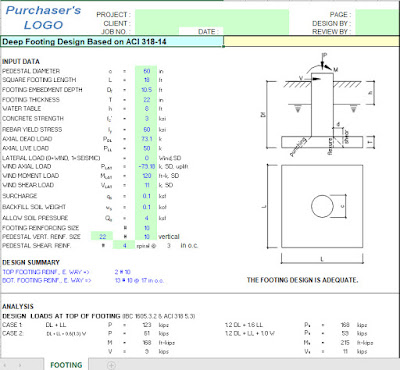This screenshot has height=370, width=400.
Task: Click the lateral load wind/seismic selector cell
Action: tap(146, 158)
